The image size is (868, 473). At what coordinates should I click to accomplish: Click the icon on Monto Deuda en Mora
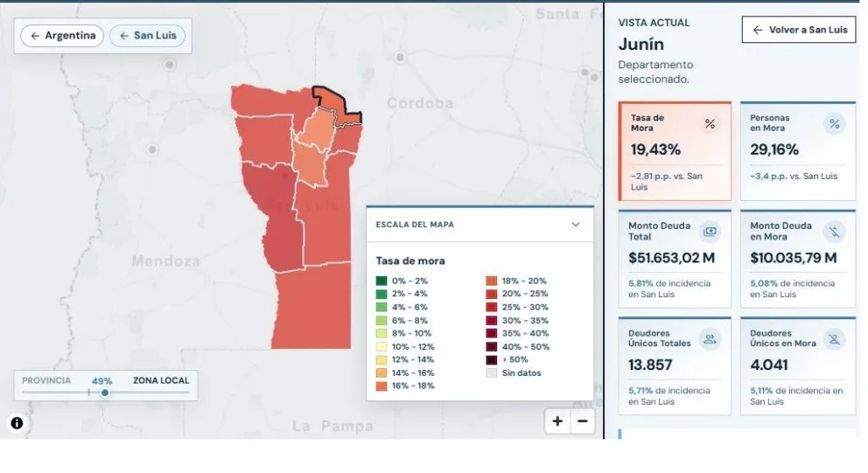pos(834,232)
